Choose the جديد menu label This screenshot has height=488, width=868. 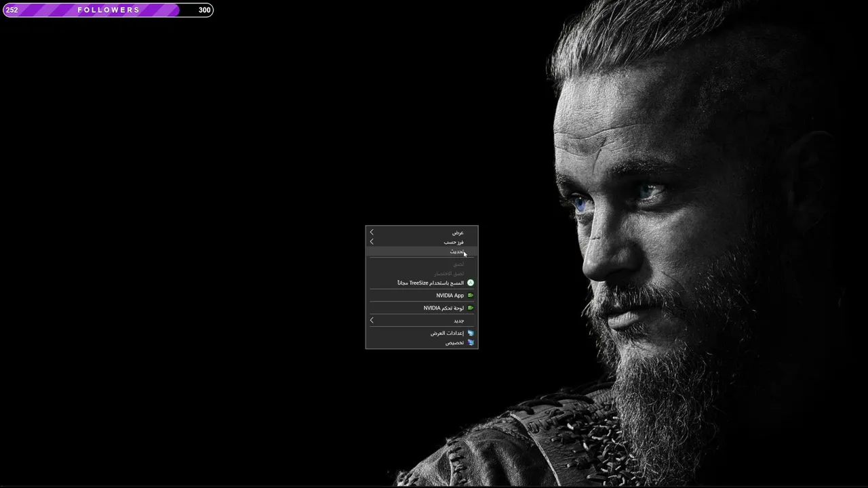(x=459, y=321)
